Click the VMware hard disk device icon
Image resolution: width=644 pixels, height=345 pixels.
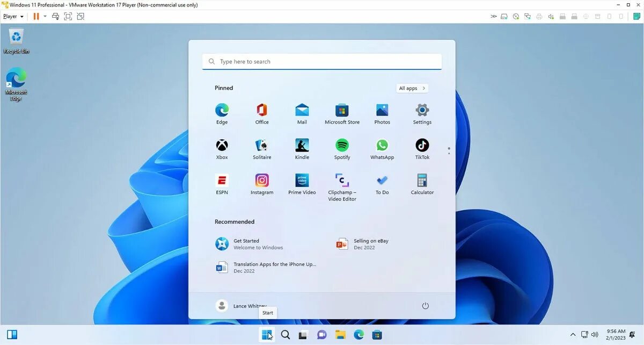click(504, 17)
